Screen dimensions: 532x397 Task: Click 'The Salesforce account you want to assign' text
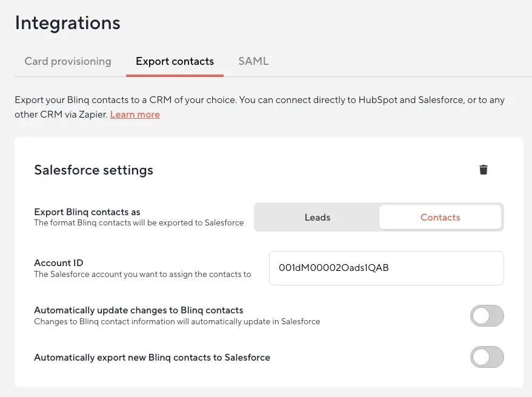point(142,274)
